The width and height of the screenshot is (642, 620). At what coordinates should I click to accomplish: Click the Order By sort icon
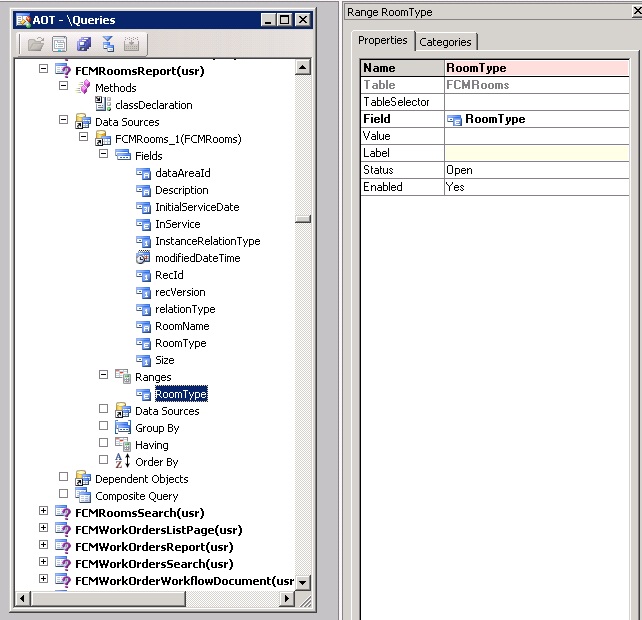tap(123, 461)
